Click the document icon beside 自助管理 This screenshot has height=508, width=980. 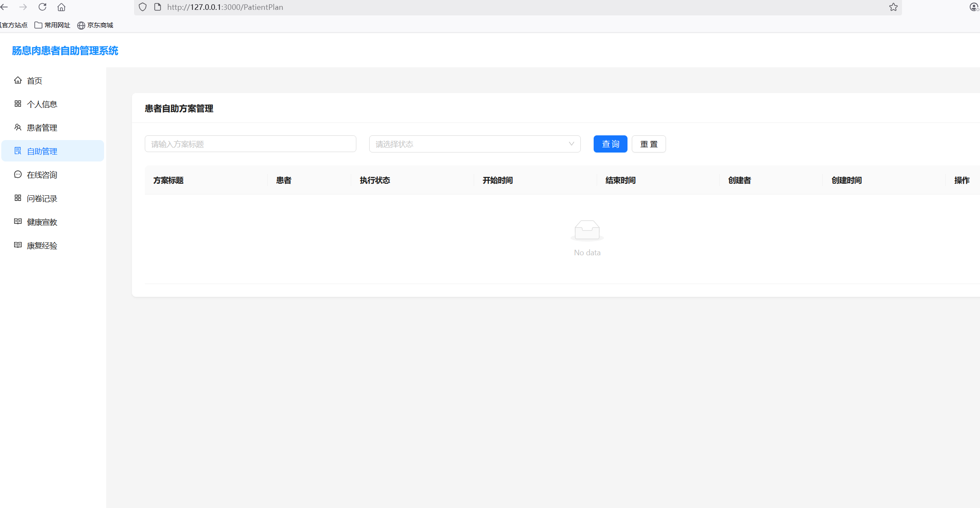[x=18, y=151]
